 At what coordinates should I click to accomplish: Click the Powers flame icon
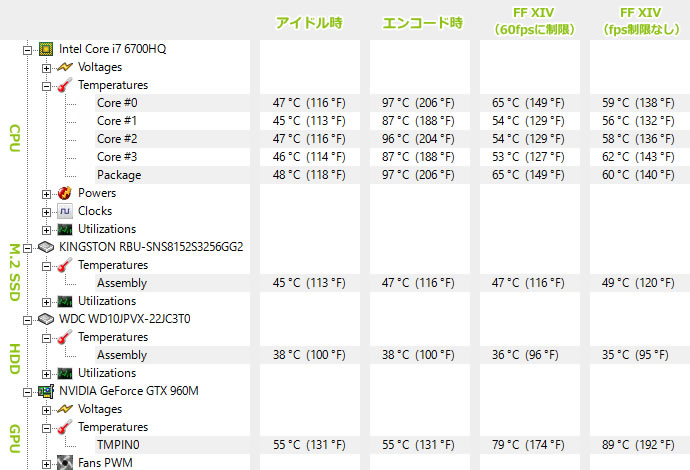click(65, 193)
